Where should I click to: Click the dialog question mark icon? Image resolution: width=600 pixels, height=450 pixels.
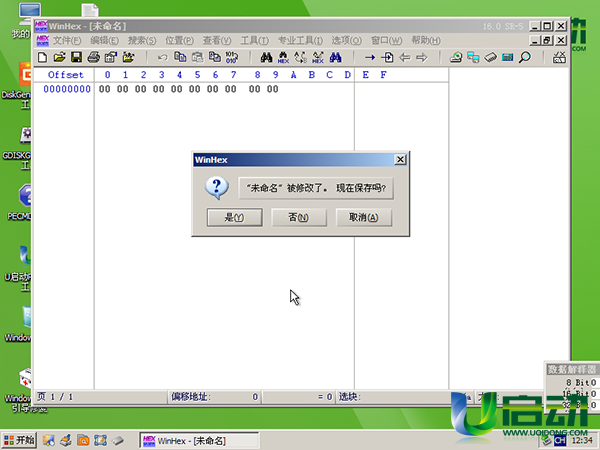[217, 188]
